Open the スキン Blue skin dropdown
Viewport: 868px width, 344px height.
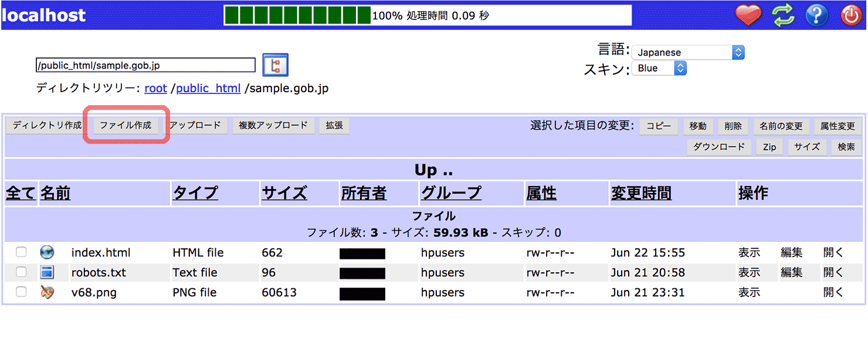pos(659,68)
